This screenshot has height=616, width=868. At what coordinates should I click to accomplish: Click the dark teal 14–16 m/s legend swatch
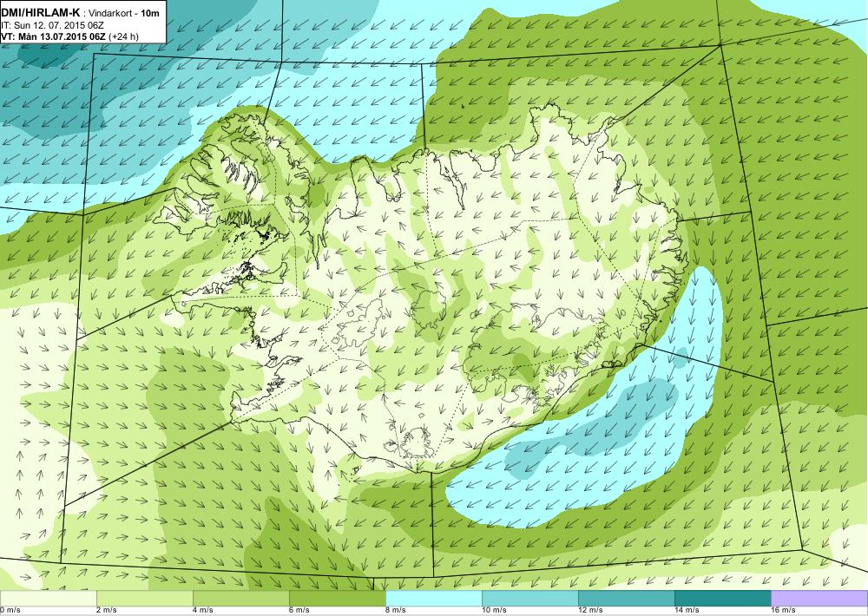pos(722,599)
